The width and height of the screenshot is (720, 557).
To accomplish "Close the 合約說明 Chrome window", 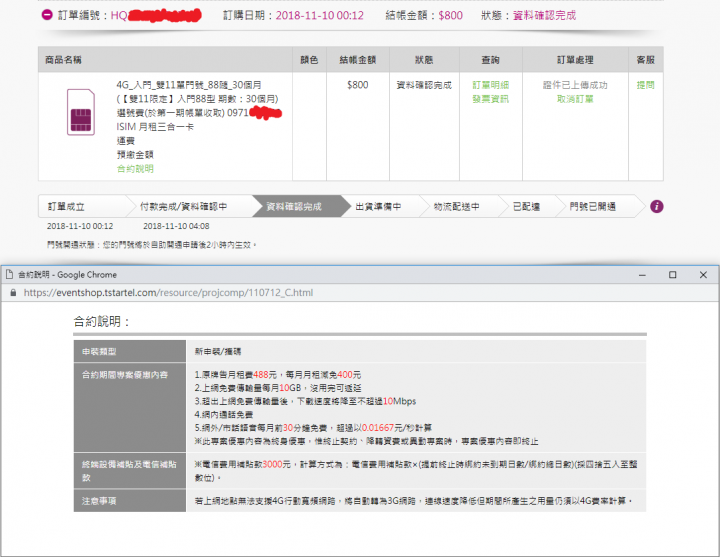I will [x=703, y=275].
